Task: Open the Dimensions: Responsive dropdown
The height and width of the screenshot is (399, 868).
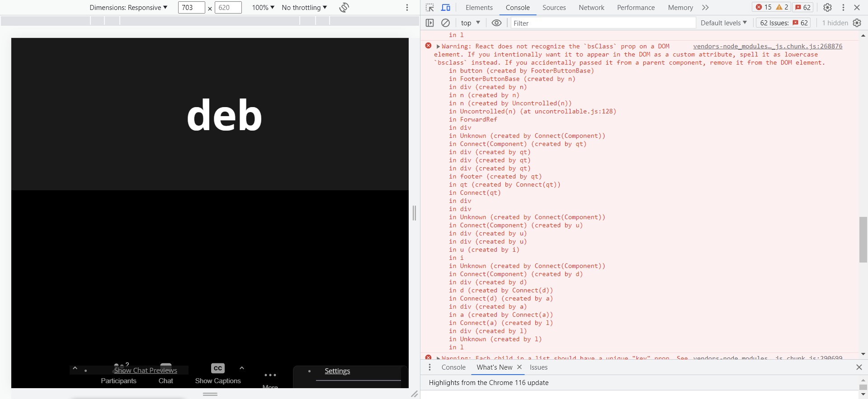Action: click(128, 7)
